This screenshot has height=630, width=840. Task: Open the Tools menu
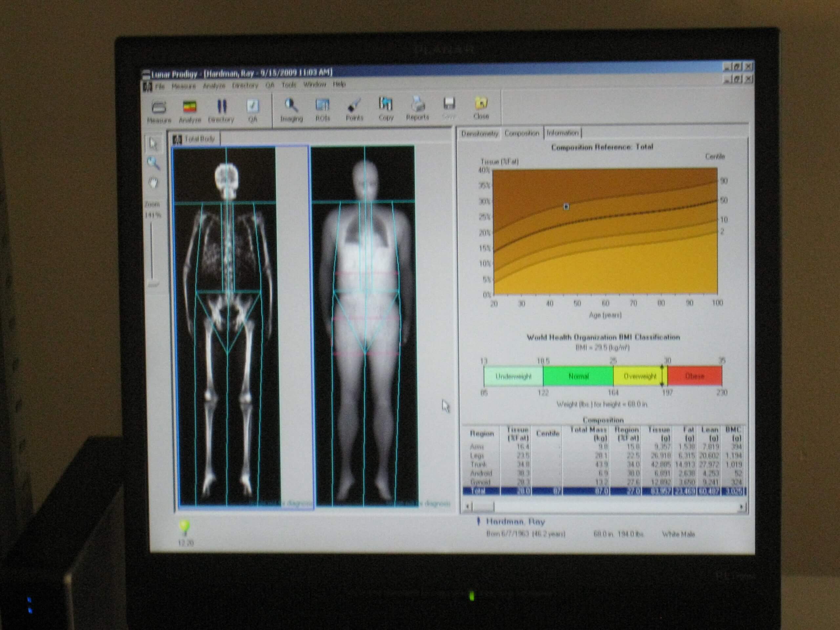289,85
